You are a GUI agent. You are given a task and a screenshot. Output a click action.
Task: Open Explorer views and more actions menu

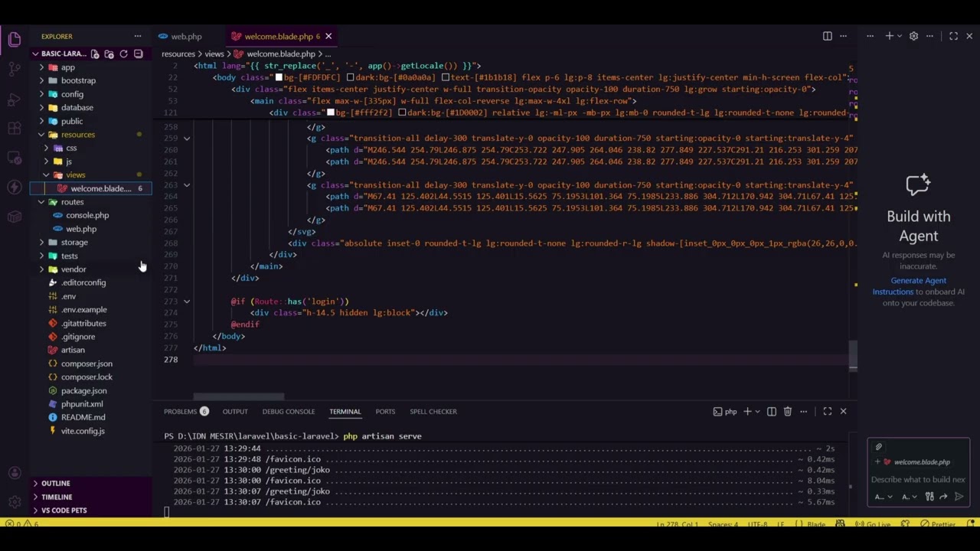click(x=138, y=36)
